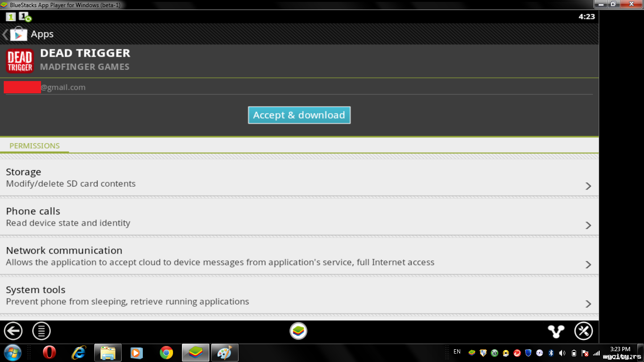The width and height of the screenshot is (644, 362).
Task: Click the red Trend Micro tray icon
Action: 517,353
